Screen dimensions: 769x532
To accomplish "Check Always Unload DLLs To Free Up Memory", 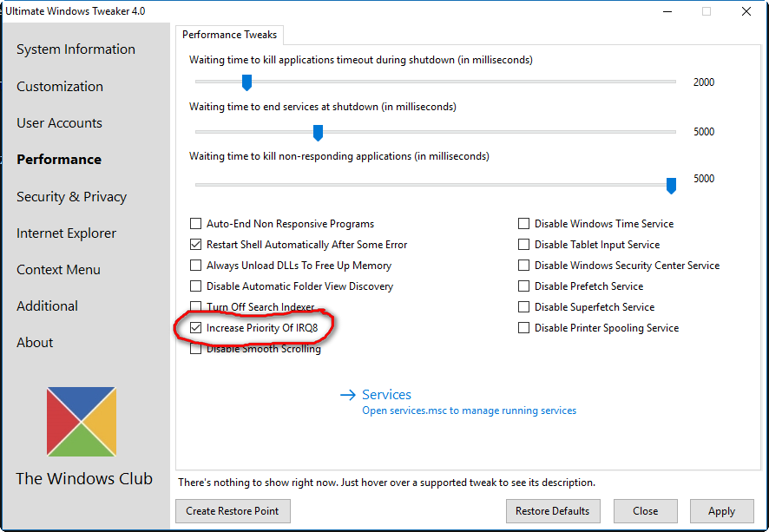I will click(x=195, y=266).
